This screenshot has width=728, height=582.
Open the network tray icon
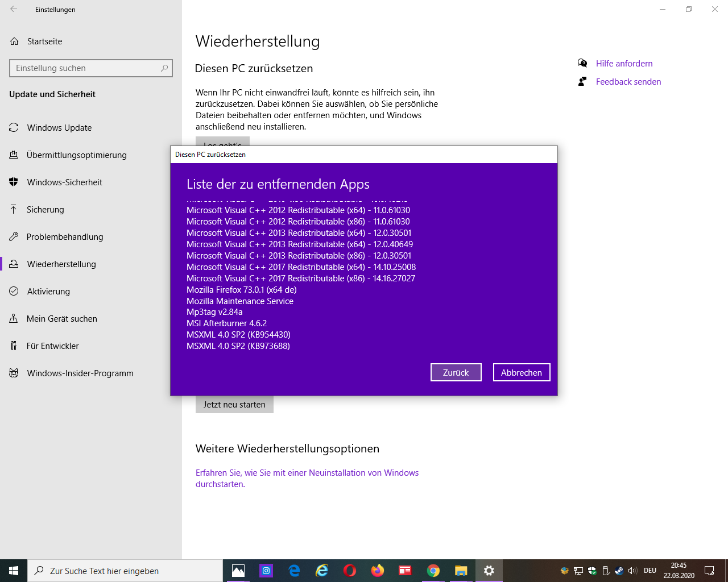[578, 571]
